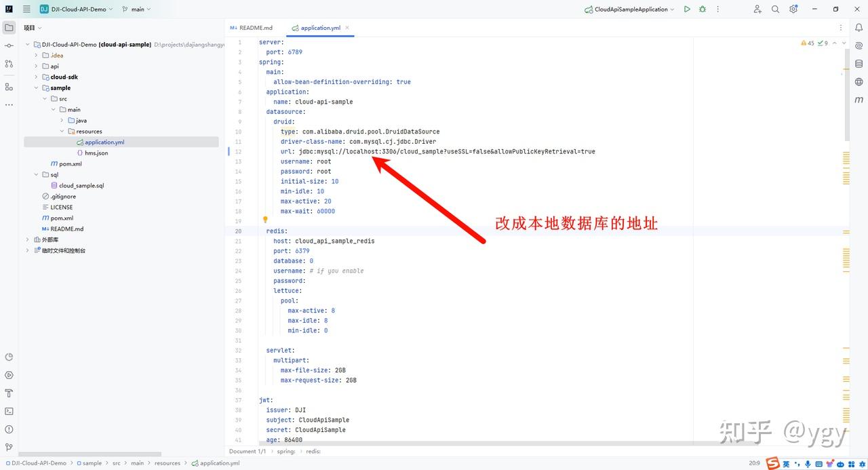Click sample in bottom breadcrumb
The width and height of the screenshot is (868, 470).
pyautogui.click(x=89, y=463)
